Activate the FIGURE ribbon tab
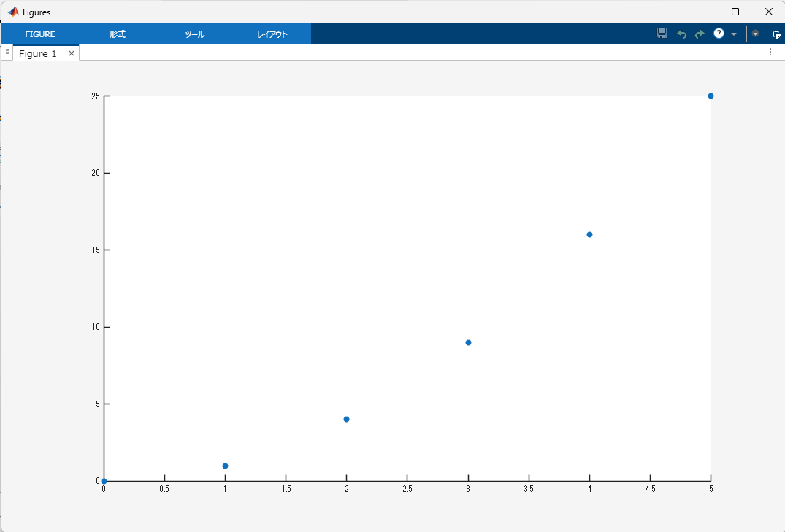This screenshot has height=532, width=785. [40, 34]
